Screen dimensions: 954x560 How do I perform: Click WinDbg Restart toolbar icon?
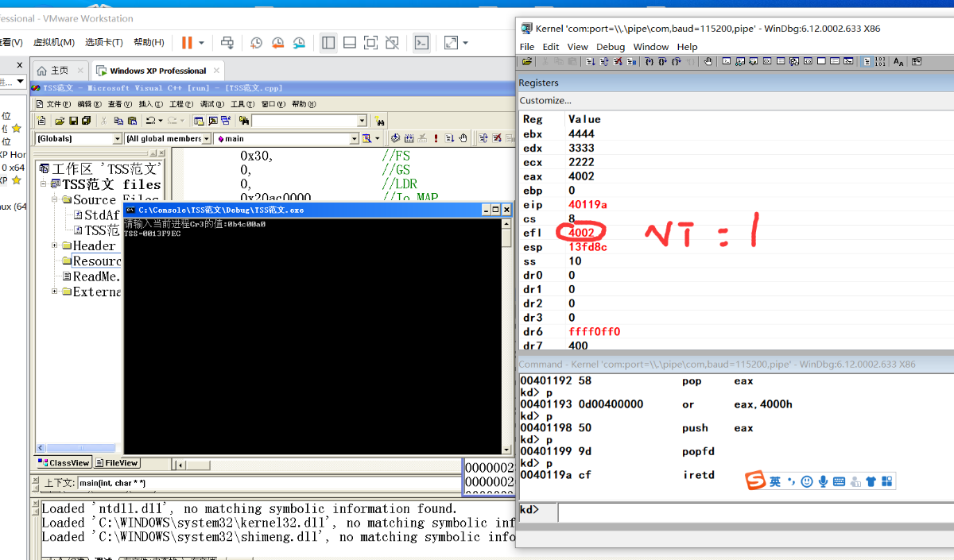click(604, 61)
